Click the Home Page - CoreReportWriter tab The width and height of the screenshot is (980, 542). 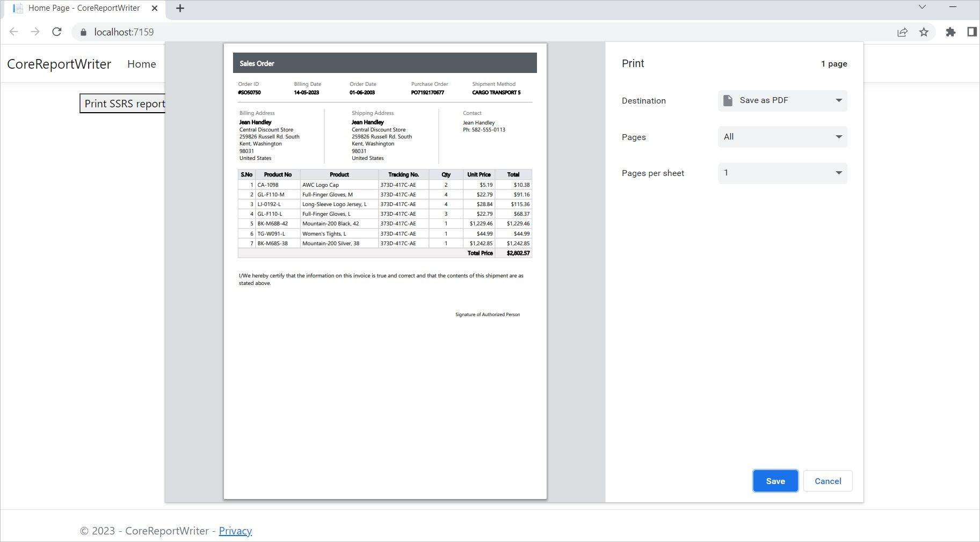[83, 8]
